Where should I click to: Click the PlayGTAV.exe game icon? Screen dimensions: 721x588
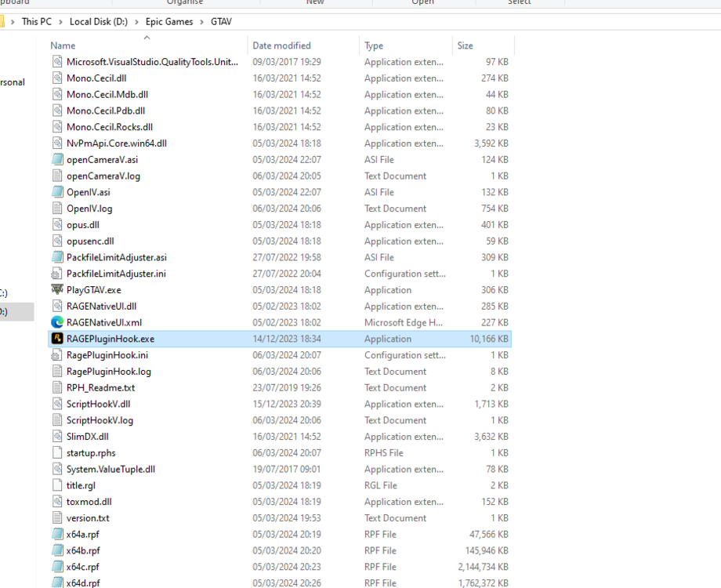coord(57,290)
